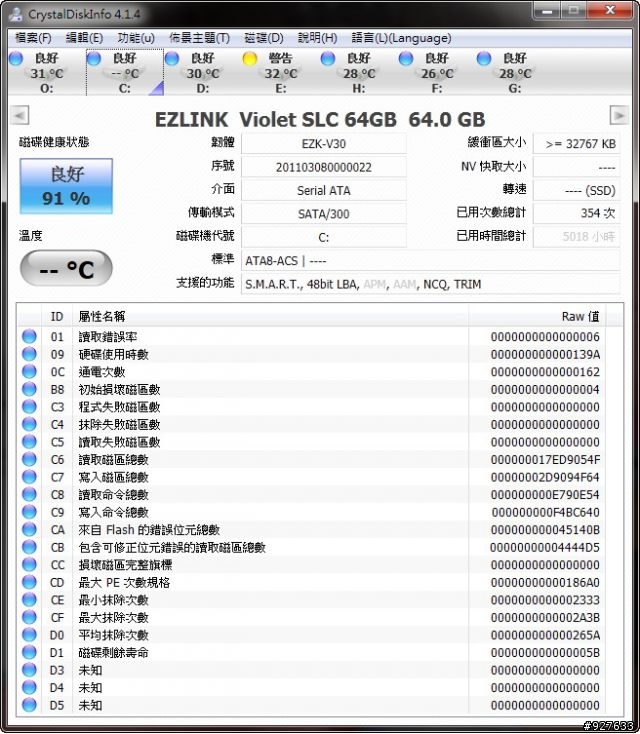Click raw value 000000017ED9054F
The image size is (640, 734).
pos(545,460)
